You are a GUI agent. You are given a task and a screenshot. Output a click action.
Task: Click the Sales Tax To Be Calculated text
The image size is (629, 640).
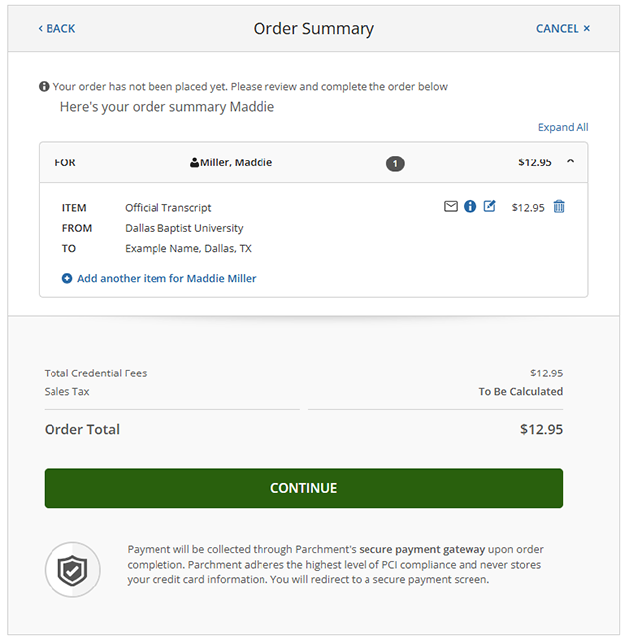(520, 391)
